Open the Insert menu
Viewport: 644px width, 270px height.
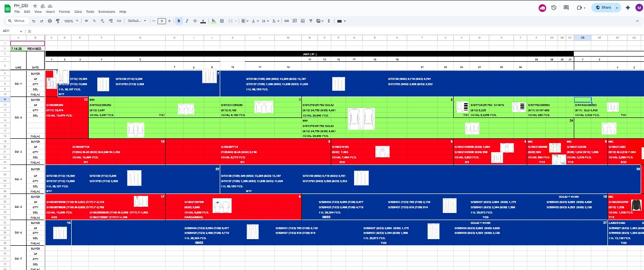tap(50, 11)
